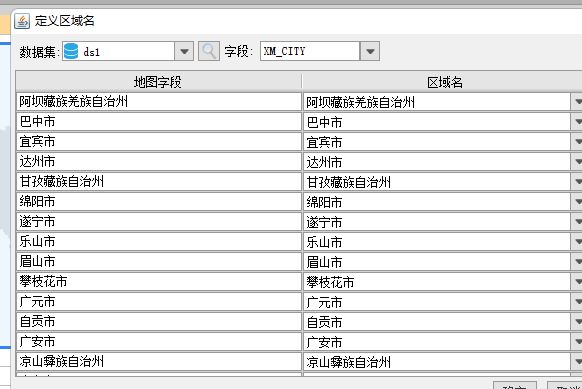
Task: Select 绵阳市 in 地图字段 column
Action: tap(159, 202)
